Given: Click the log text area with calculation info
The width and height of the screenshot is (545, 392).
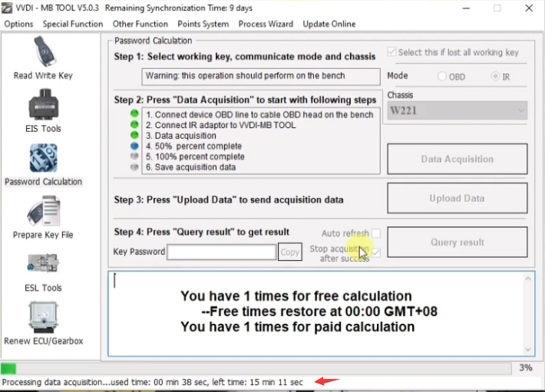Looking at the screenshot, I should coord(321,314).
